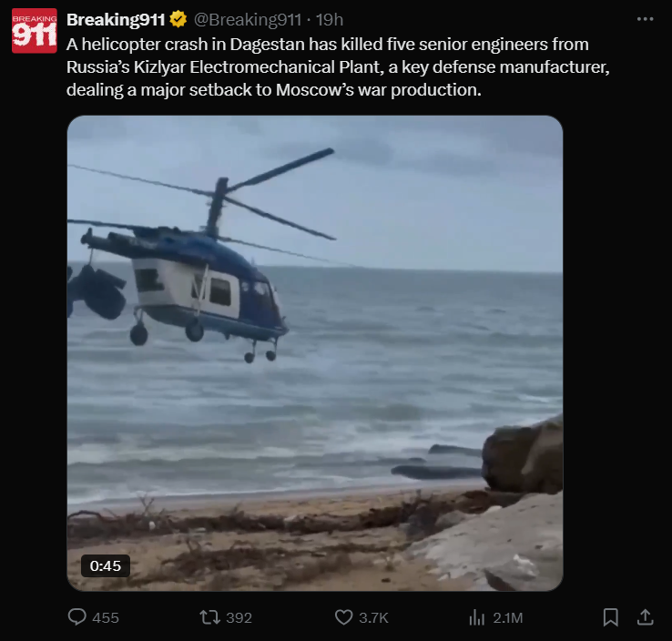
Task: Click the tweet text about Dagestan crash
Action: (338, 67)
